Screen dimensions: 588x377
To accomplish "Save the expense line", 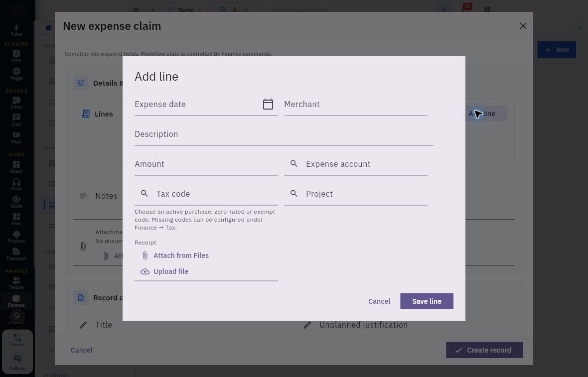I will pyautogui.click(x=427, y=301).
